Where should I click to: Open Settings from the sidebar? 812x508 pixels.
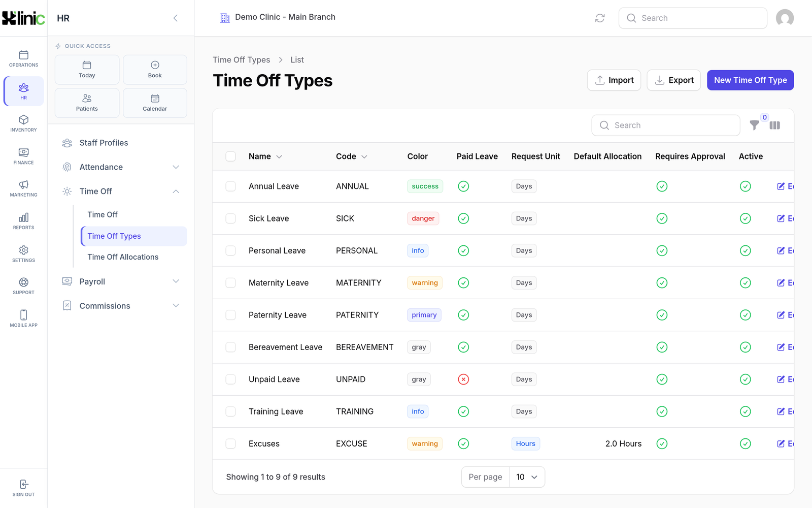[23, 254]
